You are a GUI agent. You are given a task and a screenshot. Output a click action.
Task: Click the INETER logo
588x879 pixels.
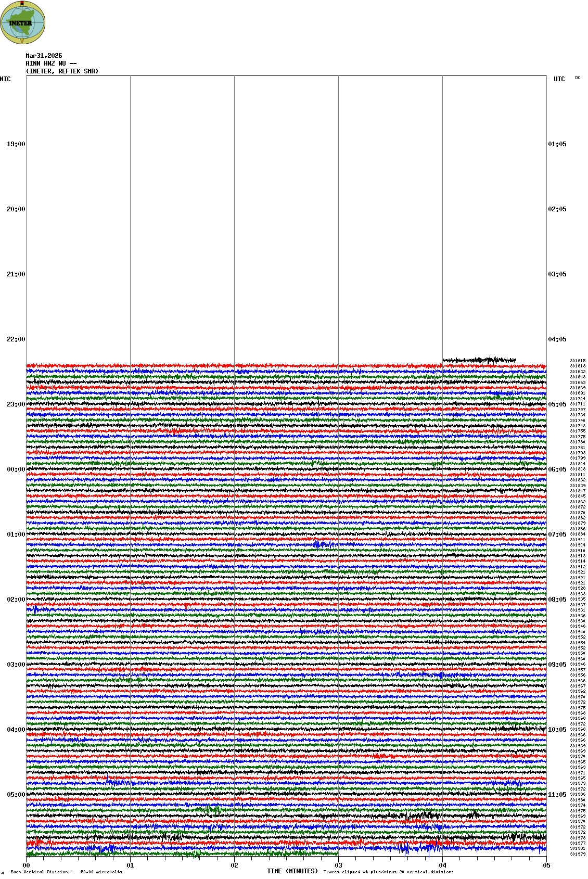(x=22, y=22)
